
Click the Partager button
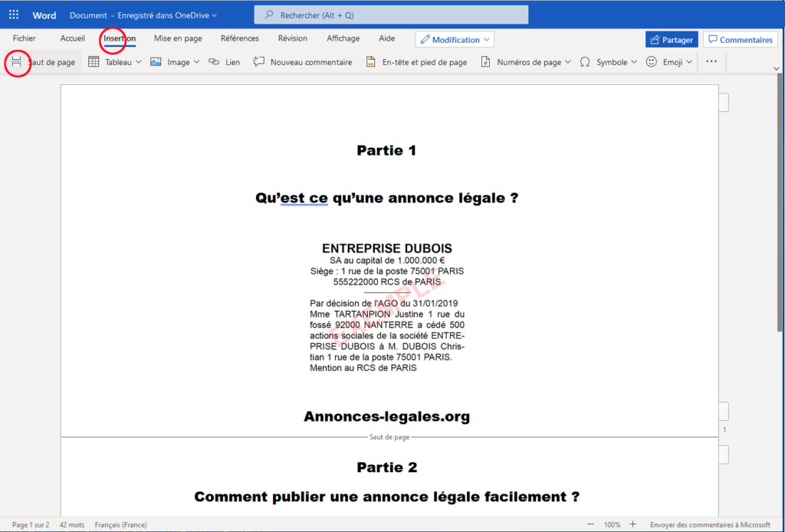tap(672, 40)
